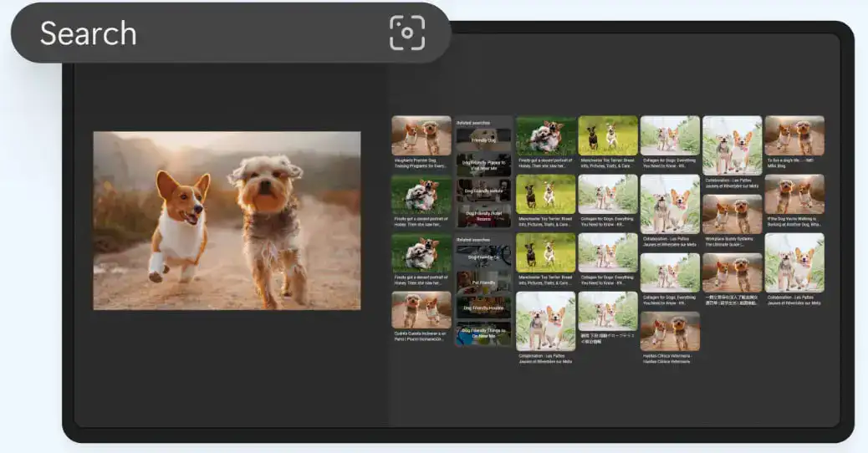Choose the 'Friendly Dog' related search
This screenshot has width=868, height=453.
pyautogui.click(x=483, y=139)
